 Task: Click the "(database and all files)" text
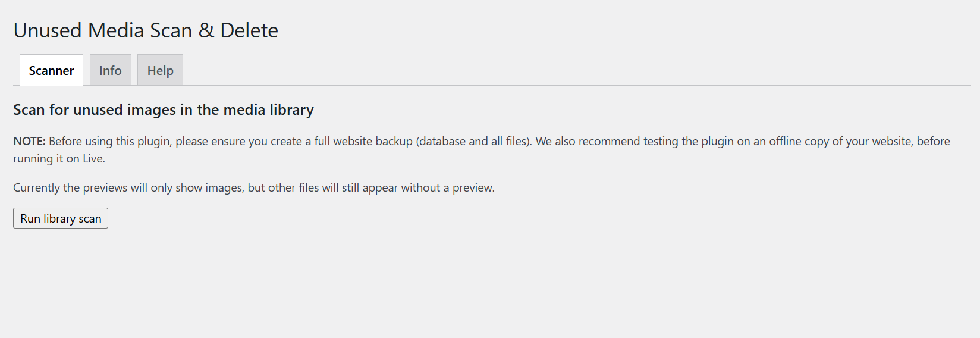pos(473,142)
